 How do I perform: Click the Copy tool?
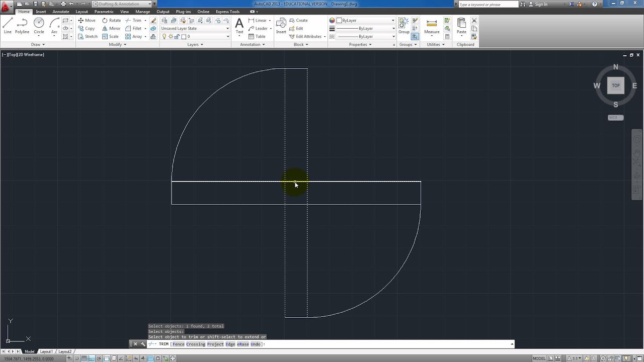pyautogui.click(x=87, y=29)
